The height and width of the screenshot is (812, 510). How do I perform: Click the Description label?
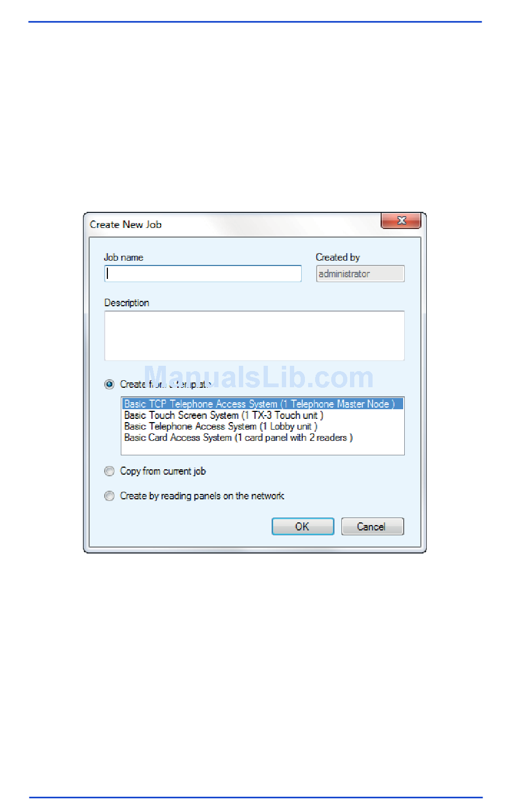(127, 302)
